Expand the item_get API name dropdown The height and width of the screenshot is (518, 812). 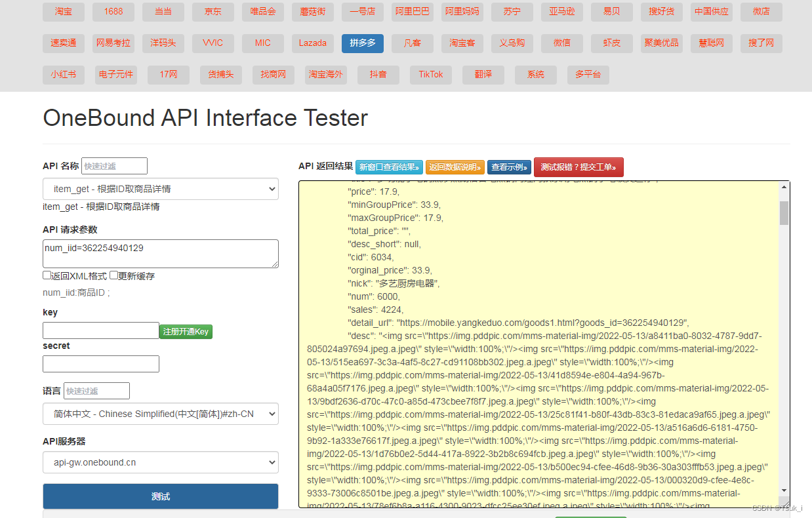click(x=161, y=189)
